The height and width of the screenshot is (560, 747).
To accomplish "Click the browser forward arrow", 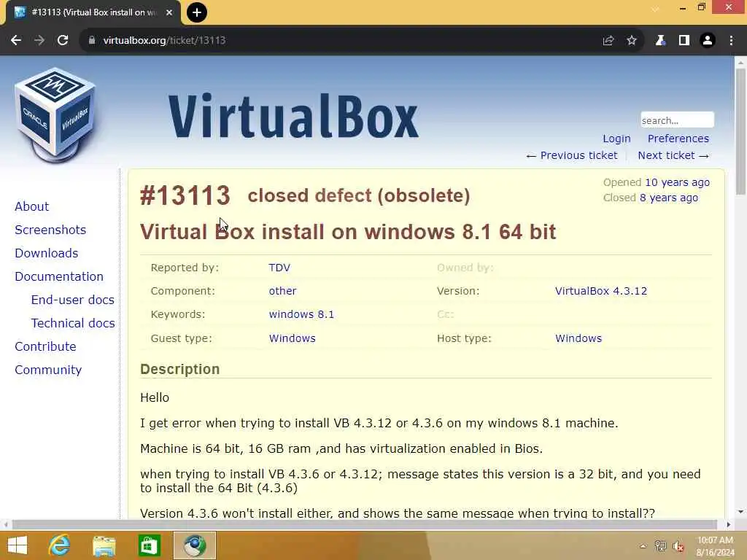I will coord(39,41).
